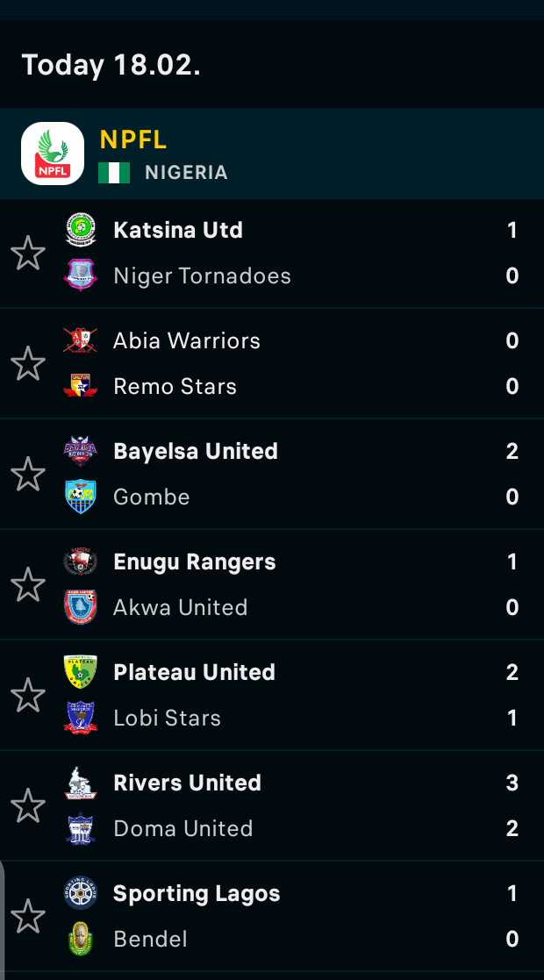Toggle favorite star for Bayelsa United match
This screenshot has width=544, height=980.
[x=28, y=474]
